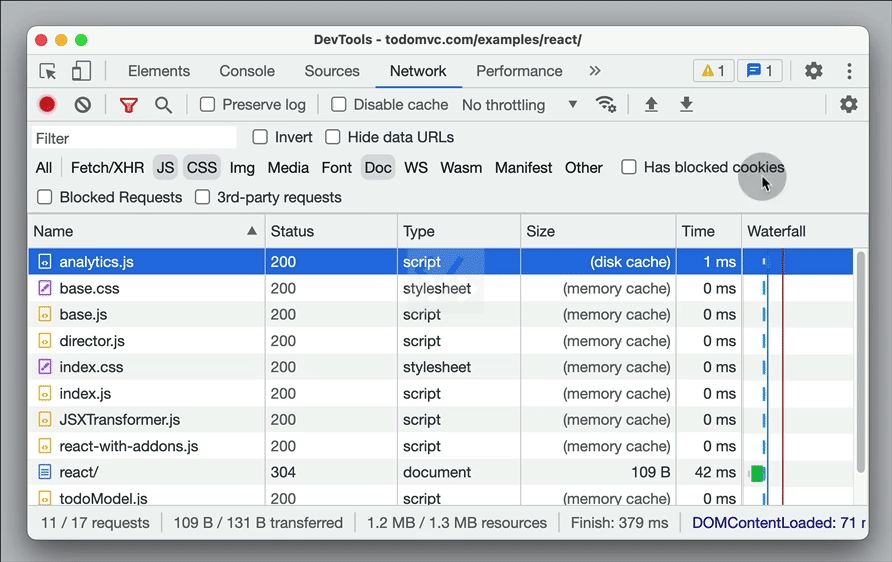Enable the Preserve log checkbox
892x562 pixels.
coord(208,105)
